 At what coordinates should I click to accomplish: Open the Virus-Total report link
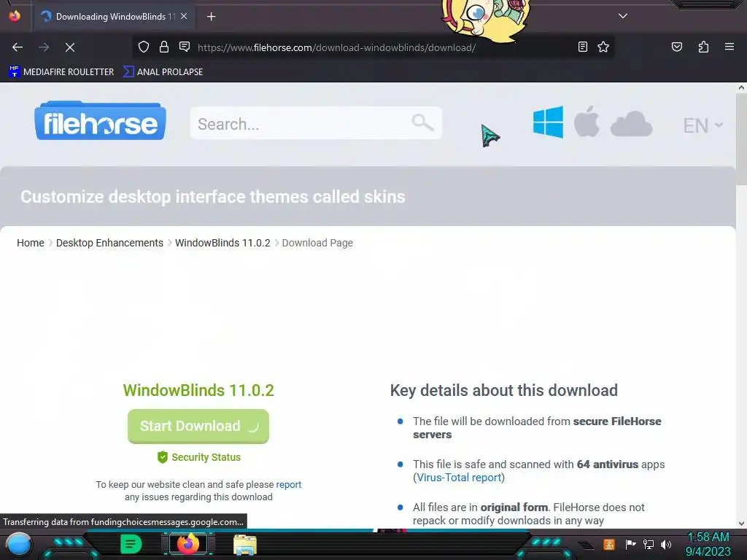[x=460, y=478]
